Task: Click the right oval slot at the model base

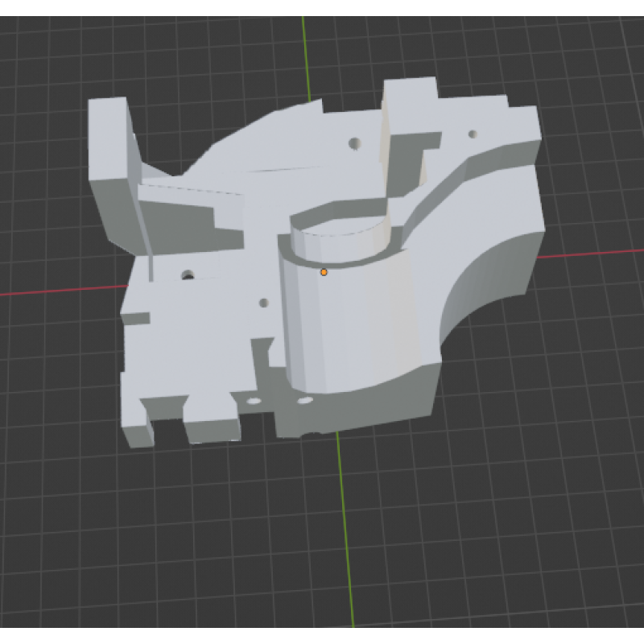Action: click(304, 400)
